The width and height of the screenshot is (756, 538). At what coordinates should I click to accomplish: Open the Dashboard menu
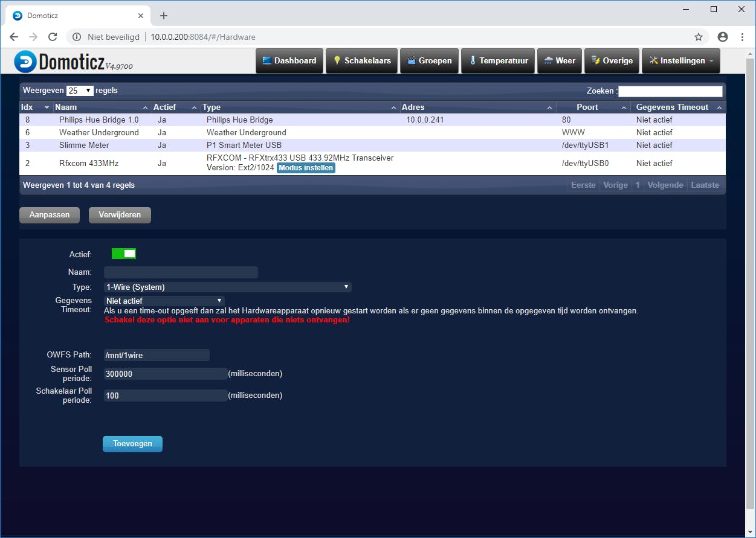(x=289, y=60)
